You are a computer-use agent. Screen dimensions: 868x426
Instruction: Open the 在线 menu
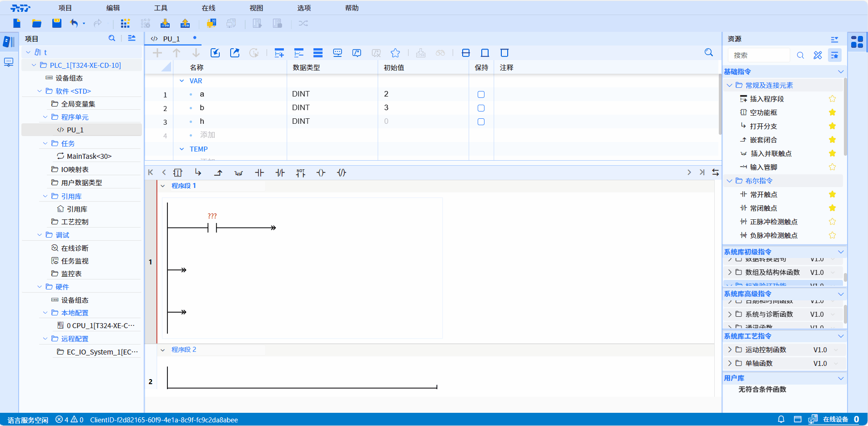[208, 8]
